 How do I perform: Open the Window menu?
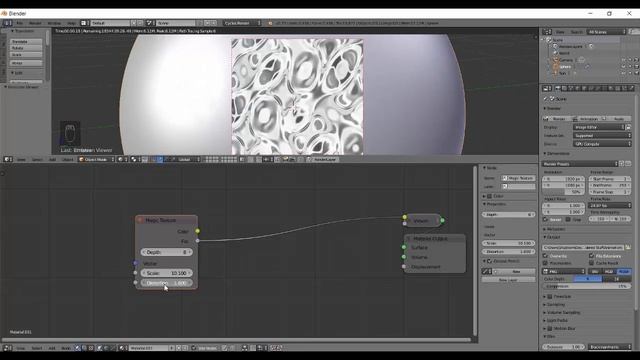[x=54, y=23]
